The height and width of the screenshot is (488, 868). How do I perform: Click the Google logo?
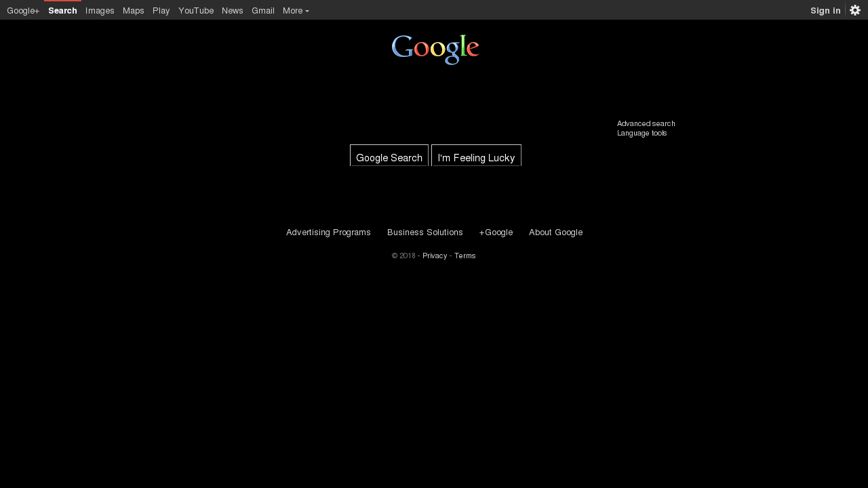435,49
